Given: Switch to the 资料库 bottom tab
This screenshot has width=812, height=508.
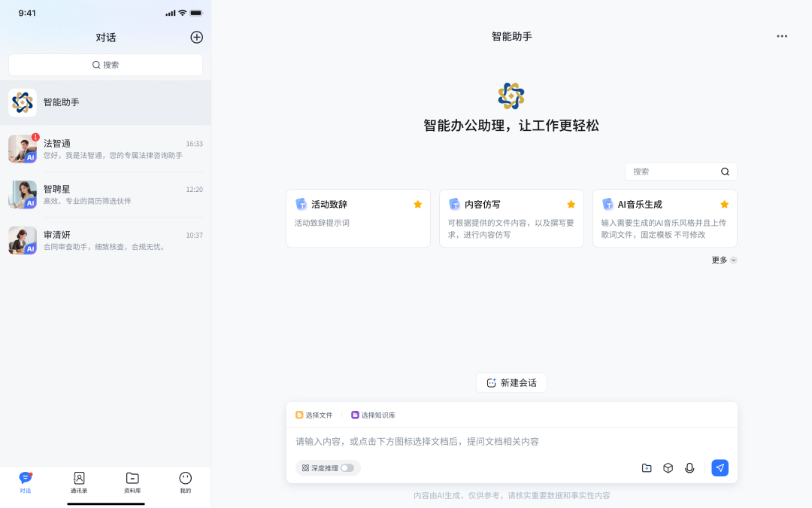Looking at the screenshot, I should [132, 482].
